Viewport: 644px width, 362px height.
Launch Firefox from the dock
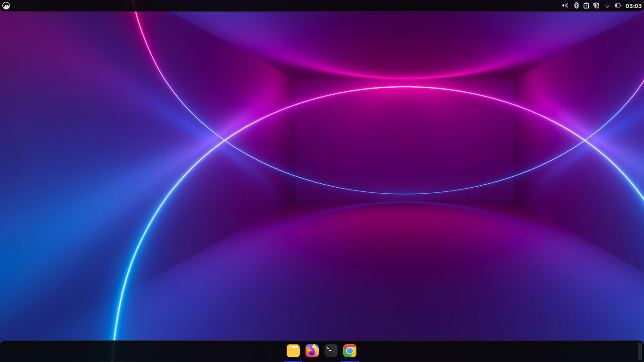312,351
